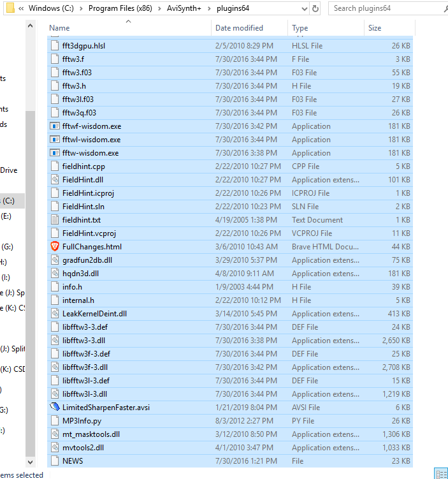Select fftw3l.f03 file name
This screenshot has width=448, height=479.
click(78, 99)
